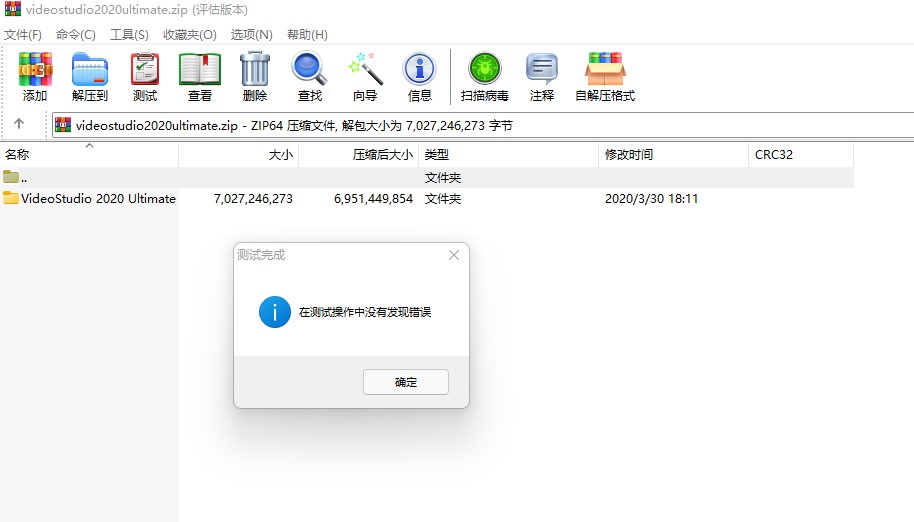Click the archive icon in address bar

62,125
